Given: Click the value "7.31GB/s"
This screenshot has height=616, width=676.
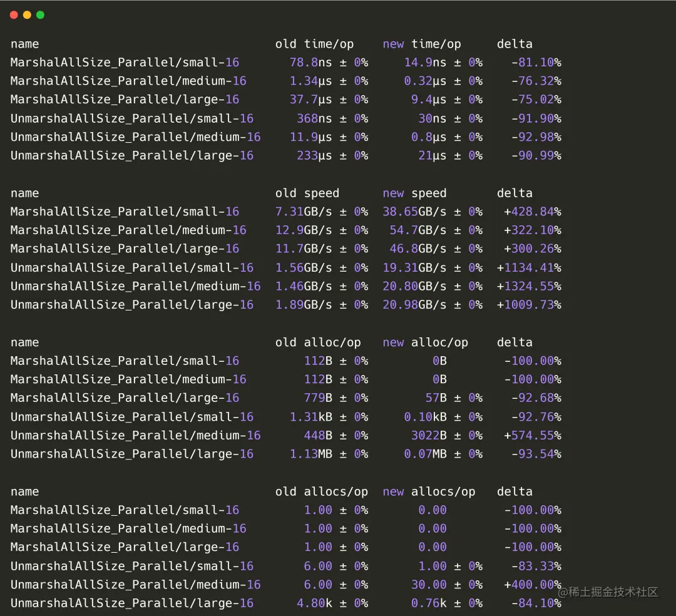Looking at the screenshot, I should 304,212.
